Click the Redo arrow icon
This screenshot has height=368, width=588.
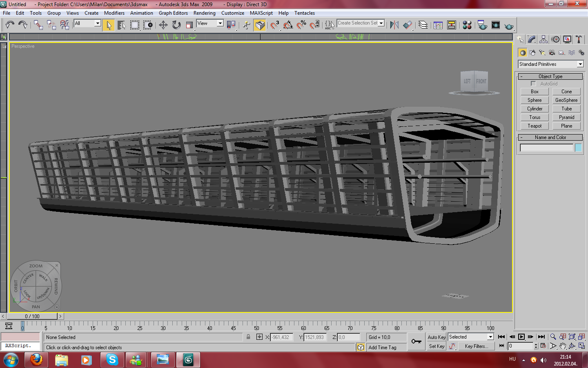point(23,25)
